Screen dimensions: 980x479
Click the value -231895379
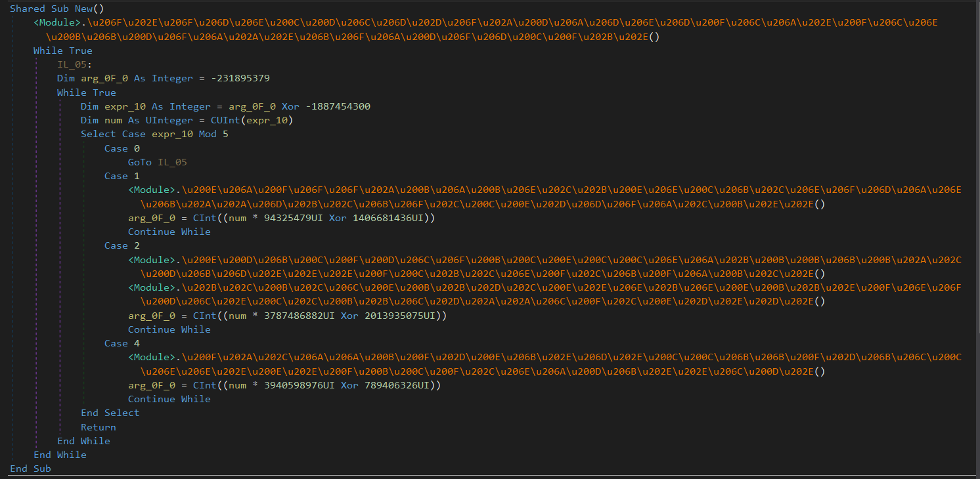coord(240,78)
